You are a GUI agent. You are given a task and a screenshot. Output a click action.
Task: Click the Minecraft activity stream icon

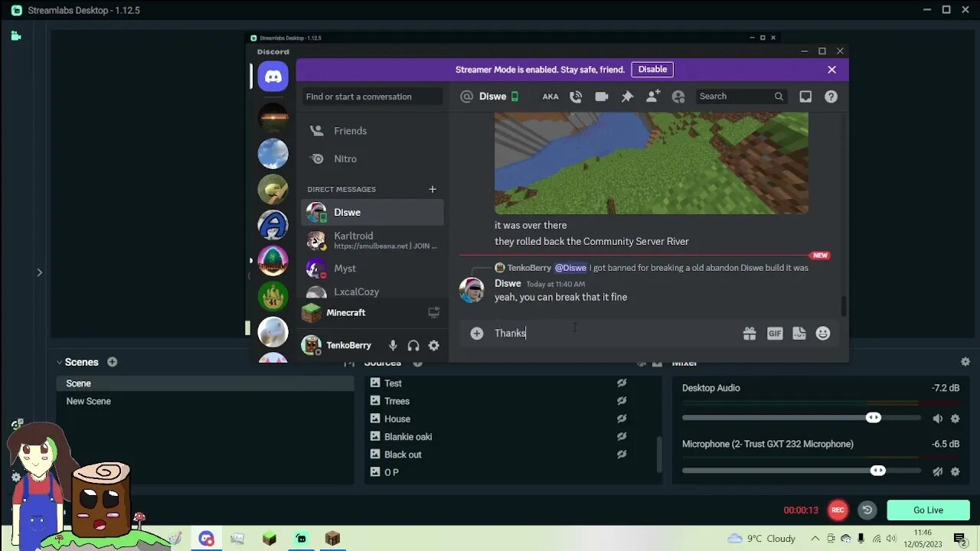click(434, 312)
